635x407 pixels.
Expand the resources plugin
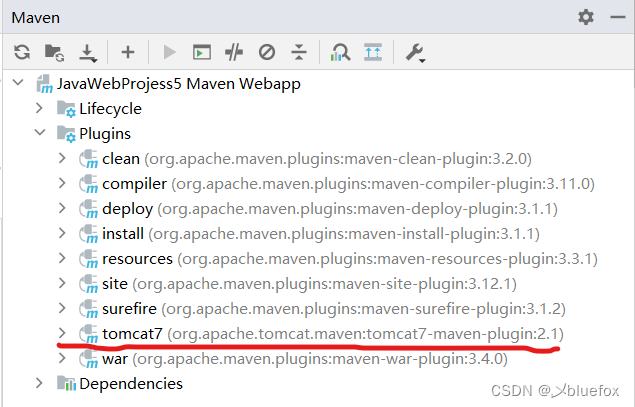pyautogui.click(x=62, y=258)
